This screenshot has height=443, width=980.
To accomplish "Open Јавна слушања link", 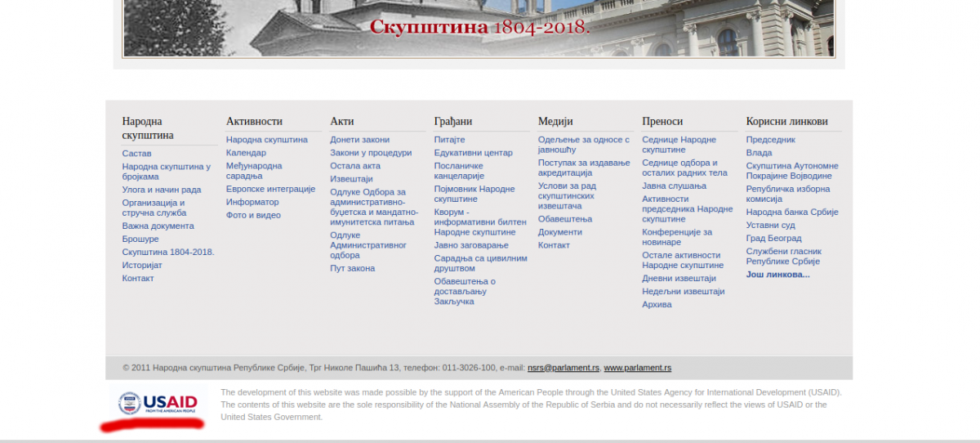I will coord(675,186).
